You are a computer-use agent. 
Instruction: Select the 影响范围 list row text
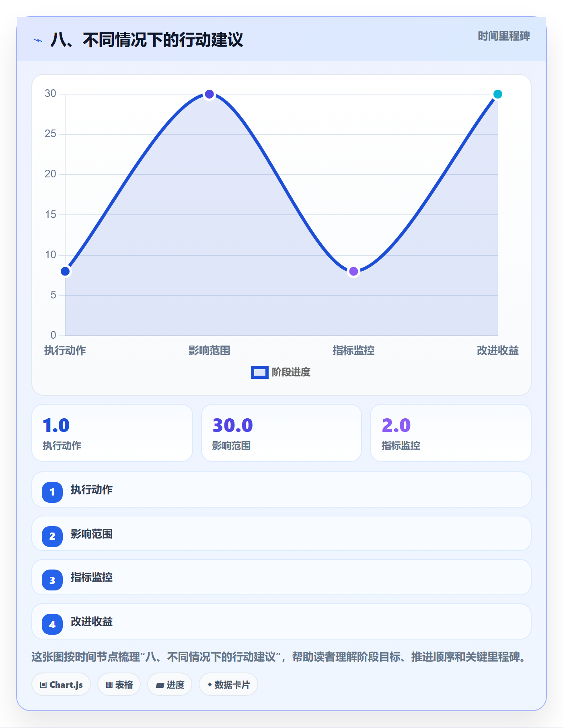click(92, 534)
